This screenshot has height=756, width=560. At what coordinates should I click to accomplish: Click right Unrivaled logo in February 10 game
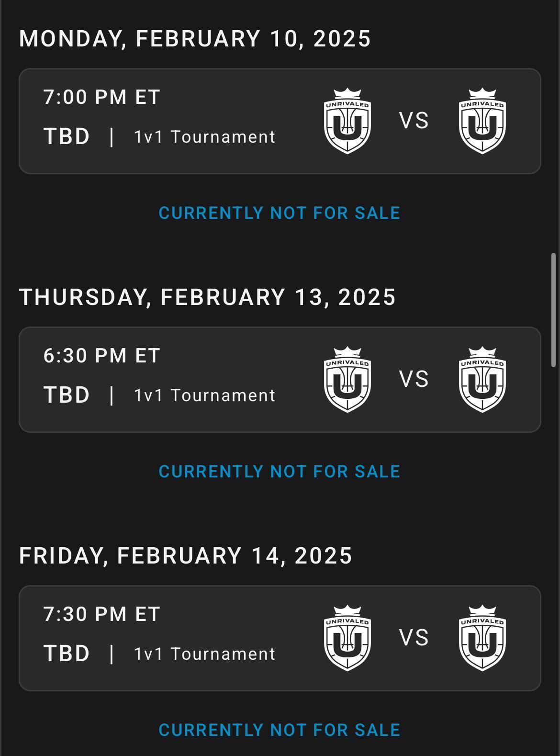[x=482, y=121]
